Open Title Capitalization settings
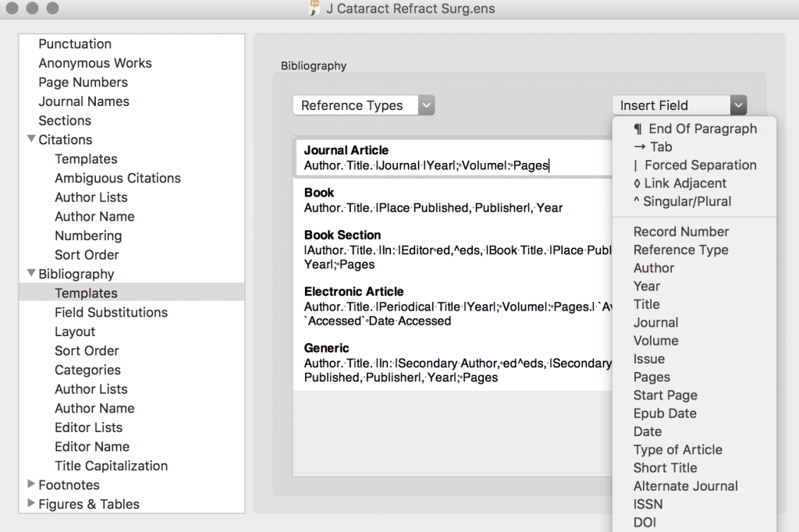 (x=111, y=466)
